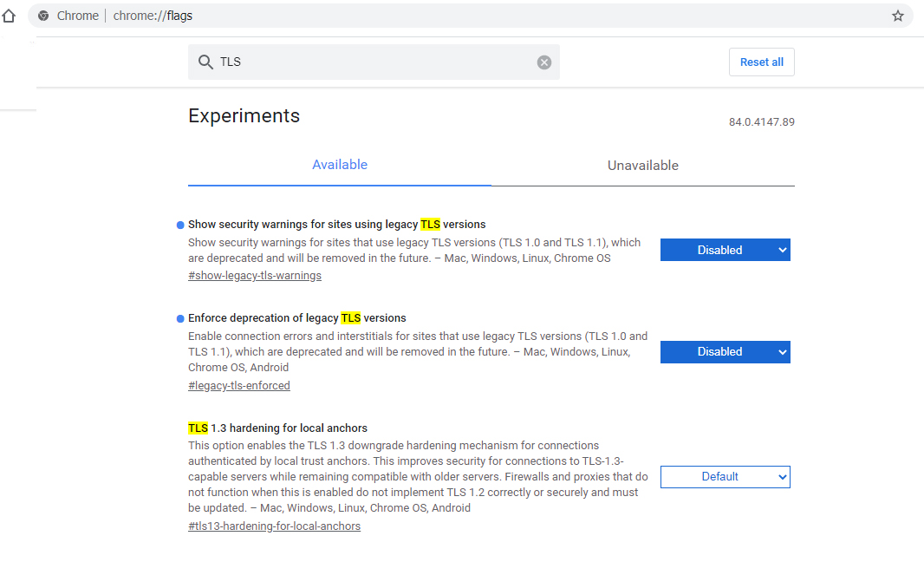Bookmark this page with the star icon
Image resolution: width=924 pixels, height=562 pixels.
[898, 16]
